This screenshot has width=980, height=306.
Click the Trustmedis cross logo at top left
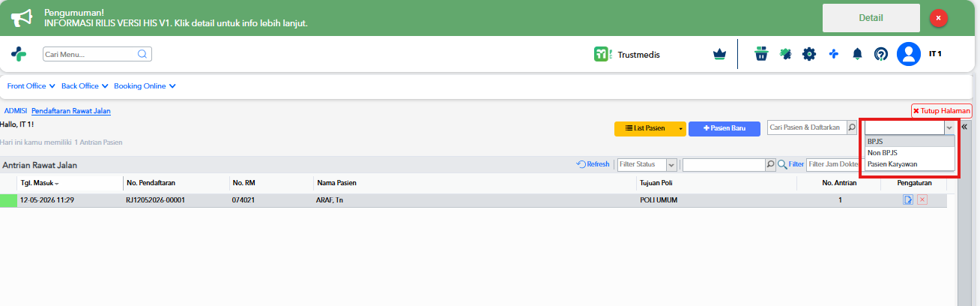[x=18, y=54]
